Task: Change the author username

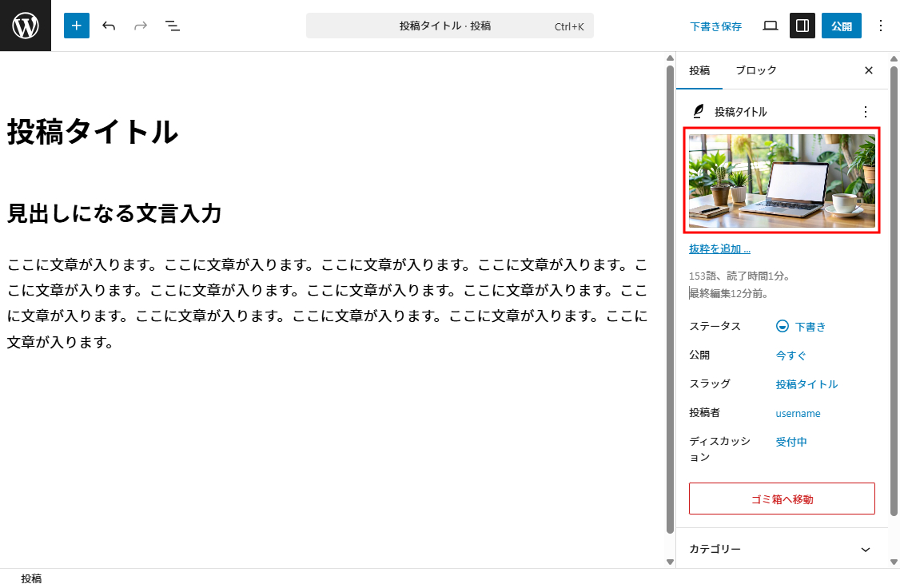Action: [x=798, y=413]
